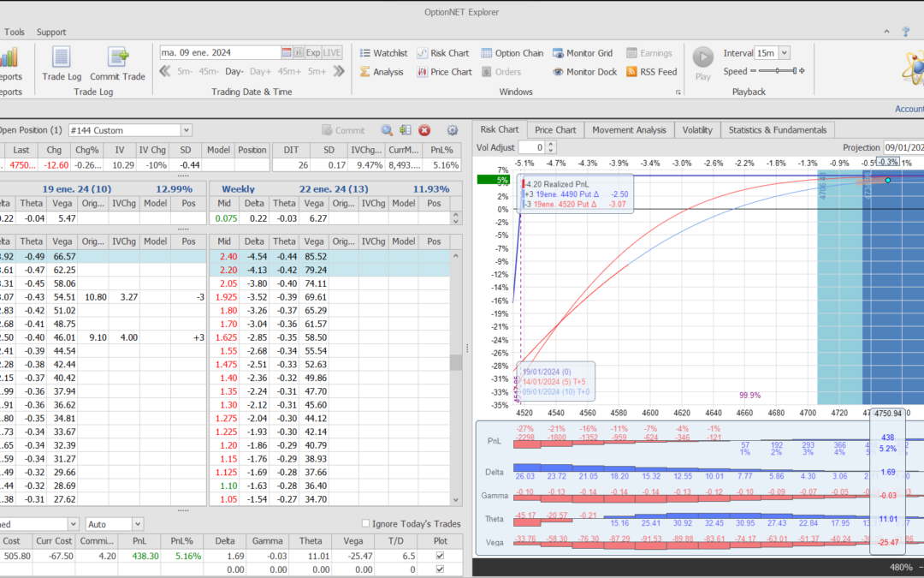This screenshot has height=578, width=924.
Task: Step back one day with Day- button
Action: (234, 72)
